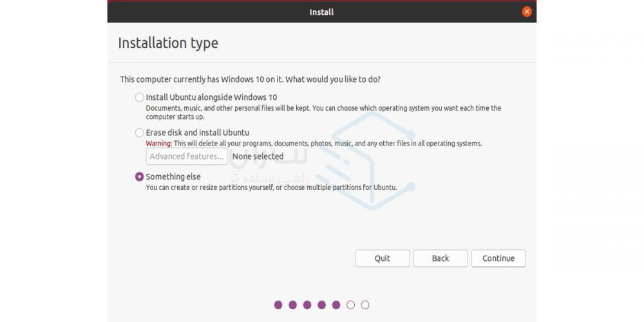Click the Install title bar text

[321, 12]
